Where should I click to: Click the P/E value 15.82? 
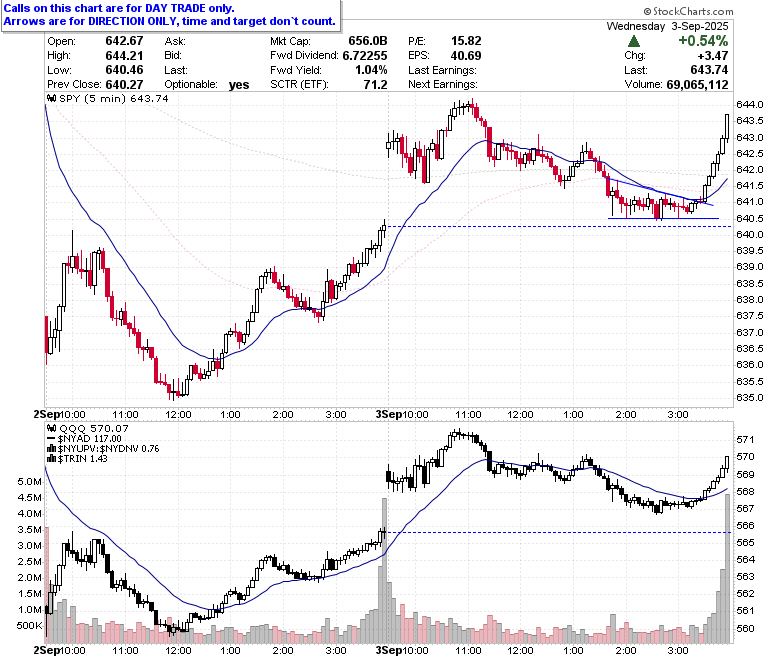466,41
